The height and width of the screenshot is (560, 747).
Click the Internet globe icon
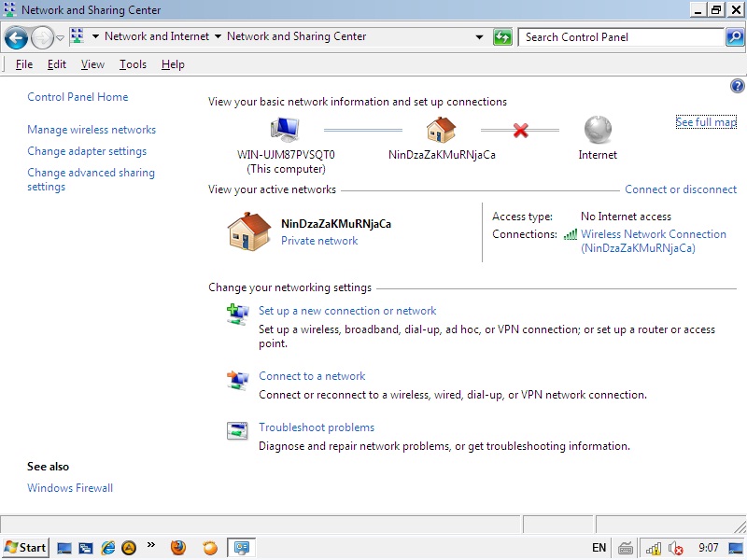598,130
